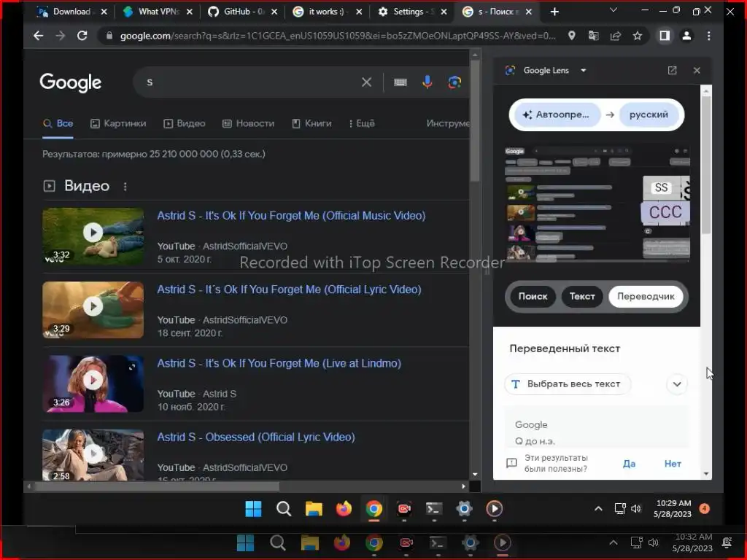The image size is (747, 560).
Task: Open the Инструменты search tools
Action: pos(448,124)
